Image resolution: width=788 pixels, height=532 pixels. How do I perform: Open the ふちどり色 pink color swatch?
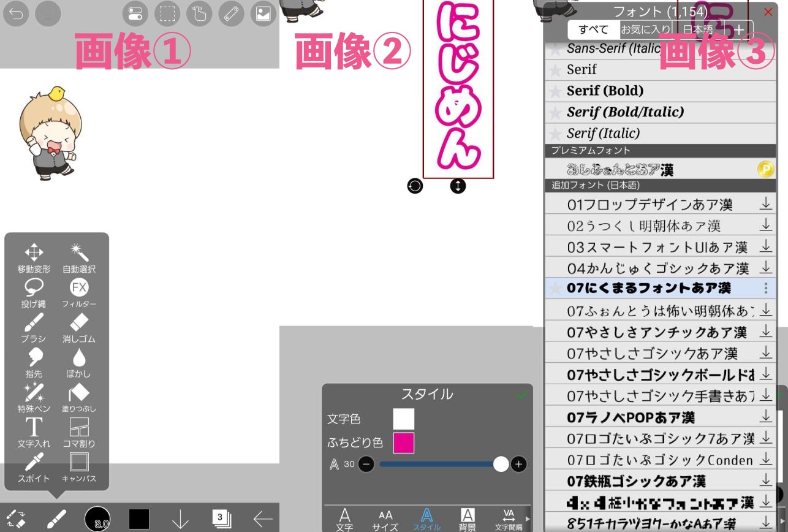point(404,443)
